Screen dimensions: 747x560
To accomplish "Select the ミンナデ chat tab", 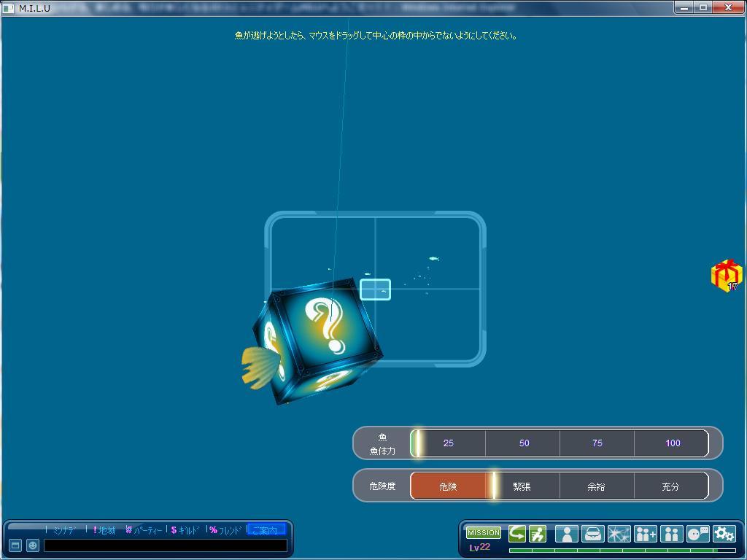I will coord(64,530).
